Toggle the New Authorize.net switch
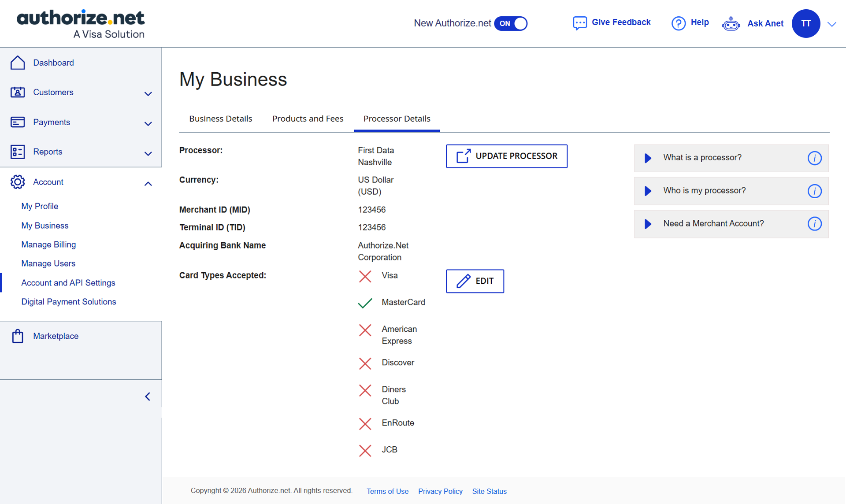The image size is (846, 504). [x=511, y=23]
